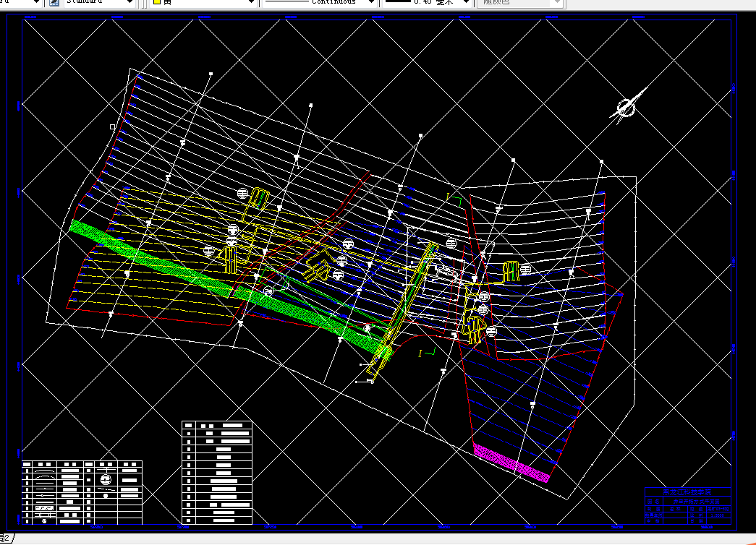Click the magenta hatched area in drawing
Screen dimensions: 756x545
[x=511, y=463]
